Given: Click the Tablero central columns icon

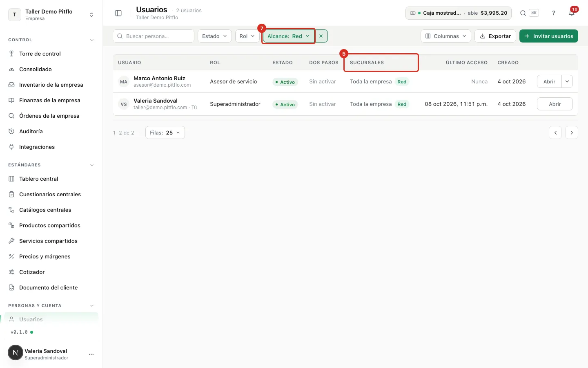Looking at the screenshot, I should tap(11, 179).
